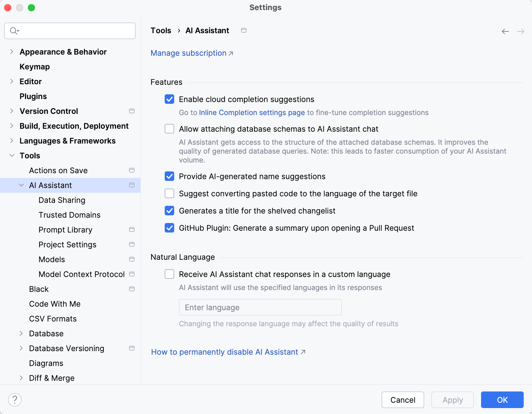This screenshot has width=532, height=414.
Task: Open Inline Completion settings page link
Action: click(252, 113)
